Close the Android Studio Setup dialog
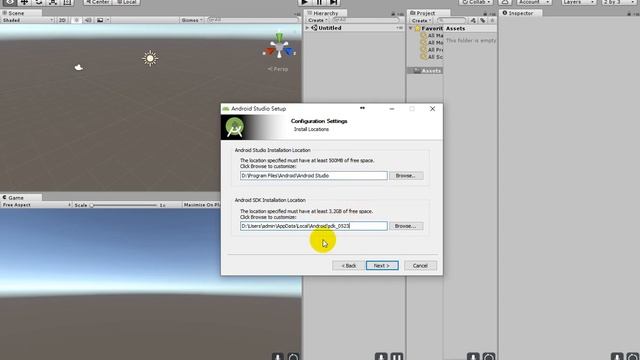 pyautogui.click(x=432, y=109)
